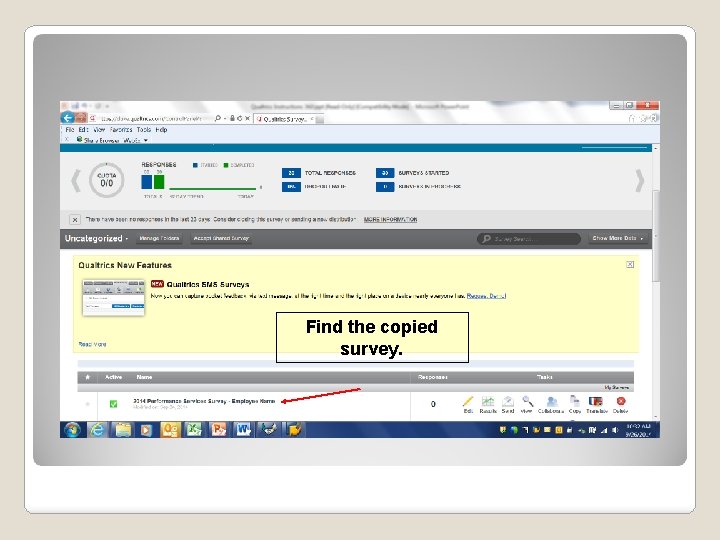Open the 2014 Performance Services Survey name

click(204, 401)
